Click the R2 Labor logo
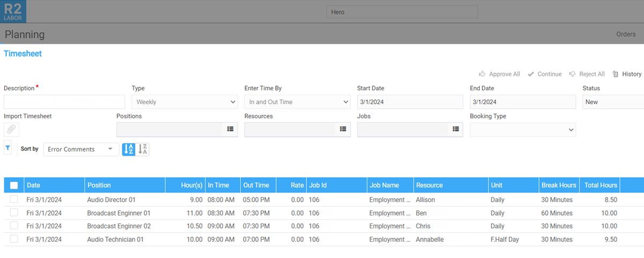The width and height of the screenshot is (644, 258). point(13,11)
